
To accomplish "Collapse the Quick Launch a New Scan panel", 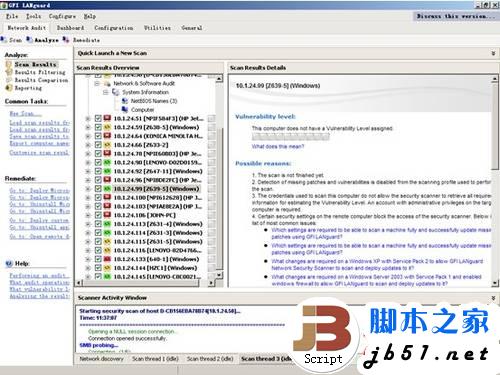I will click(x=493, y=53).
